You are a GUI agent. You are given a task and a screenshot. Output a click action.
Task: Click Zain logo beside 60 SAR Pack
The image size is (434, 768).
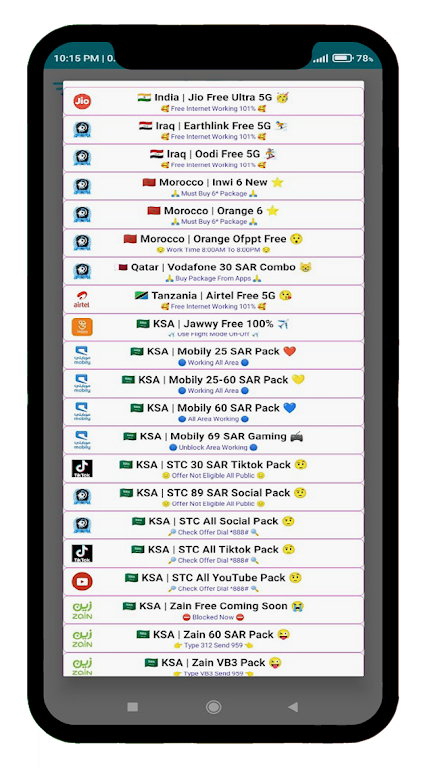pos(82,639)
